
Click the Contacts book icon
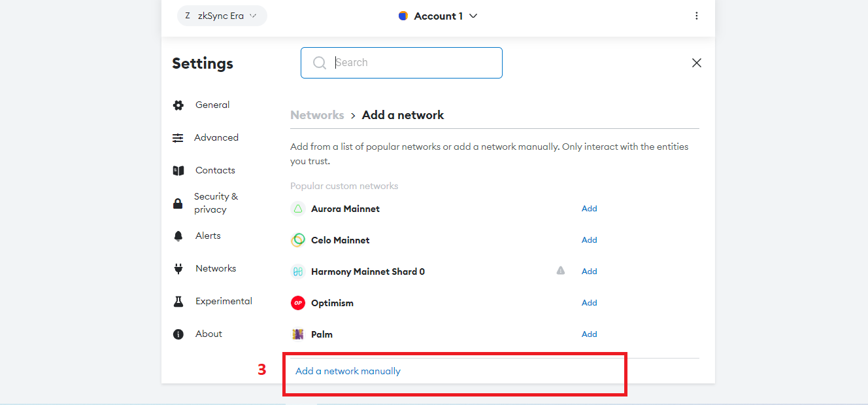[x=178, y=171]
